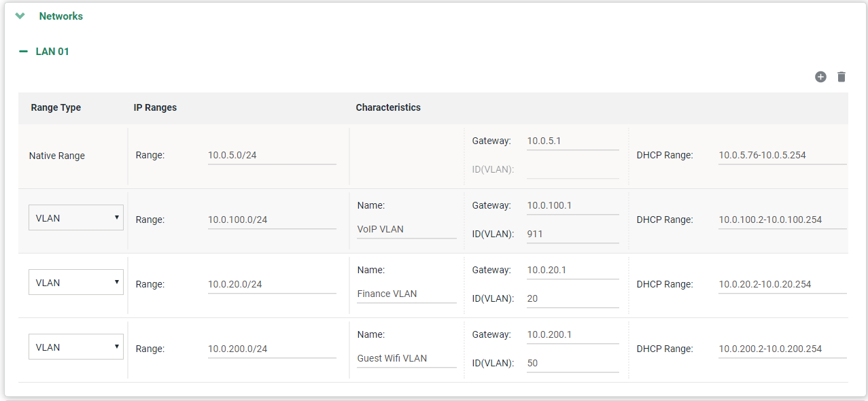Image resolution: width=868 pixels, height=401 pixels.
Task: Edit DHCP range 10.0.200.2-10.0.200.254 field
Action: (x=782, y=349)
